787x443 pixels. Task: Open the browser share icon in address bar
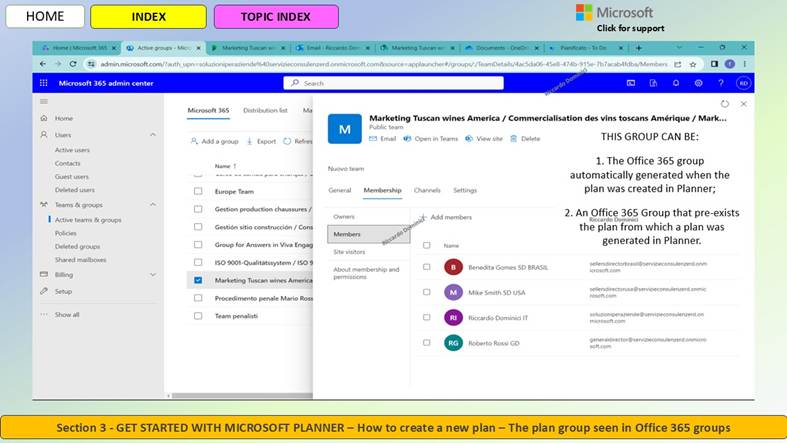point(678,64)
